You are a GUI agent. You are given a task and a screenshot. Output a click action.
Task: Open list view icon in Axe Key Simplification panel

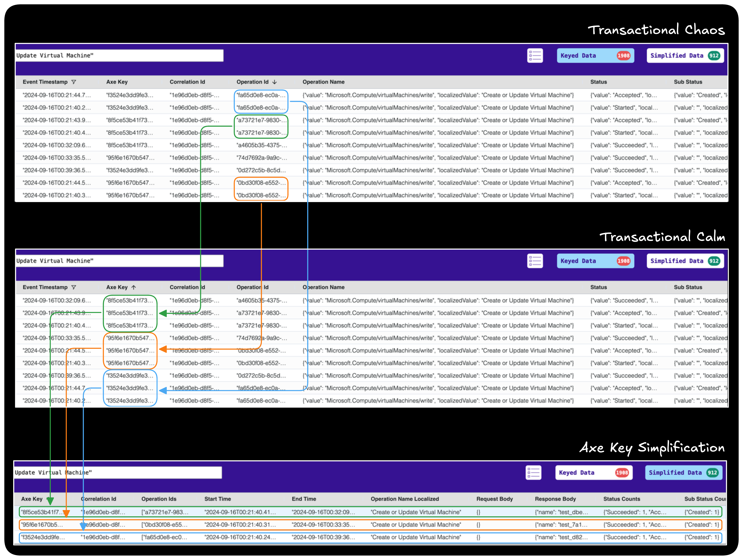point(533,473)
